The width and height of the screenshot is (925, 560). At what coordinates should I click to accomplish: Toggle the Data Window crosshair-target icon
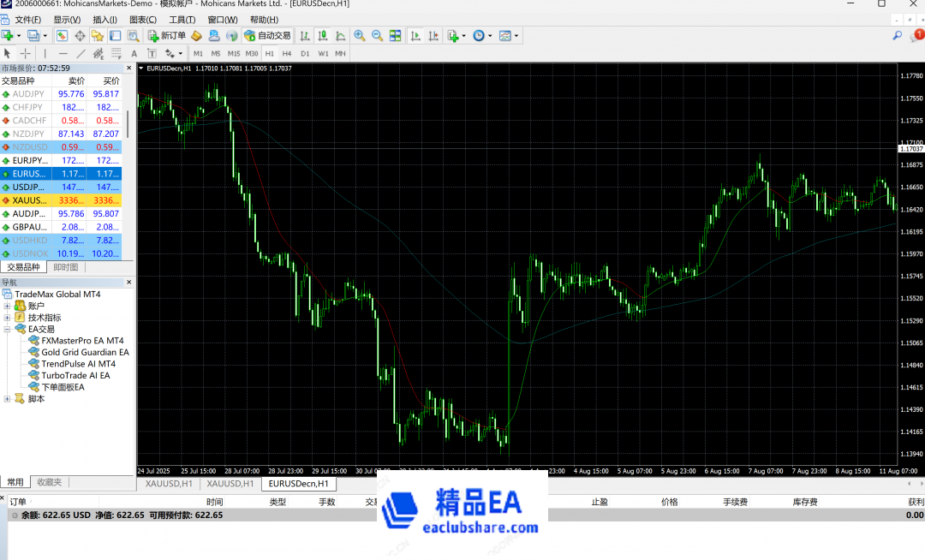[x=80, y=35]
